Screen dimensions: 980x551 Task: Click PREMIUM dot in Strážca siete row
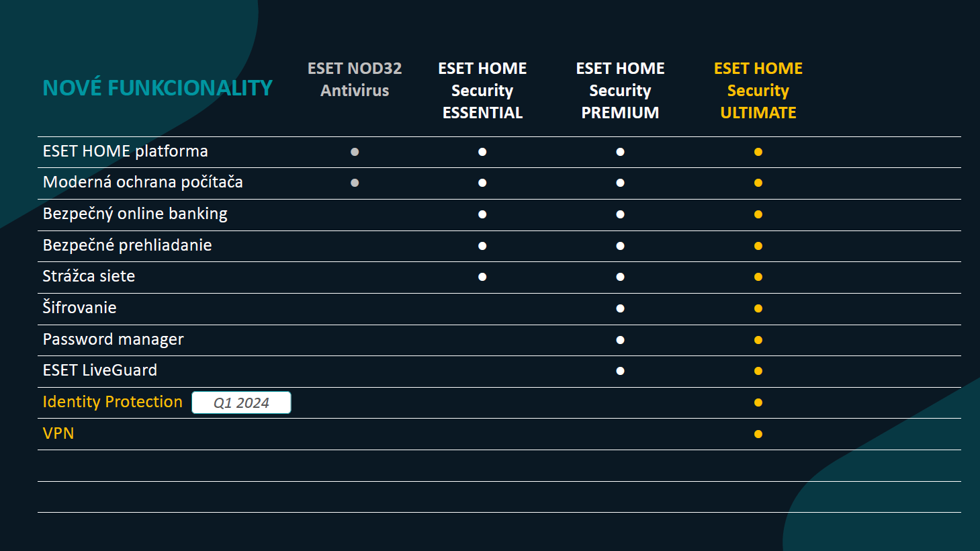pyautogui.click(x=620, y=277)
